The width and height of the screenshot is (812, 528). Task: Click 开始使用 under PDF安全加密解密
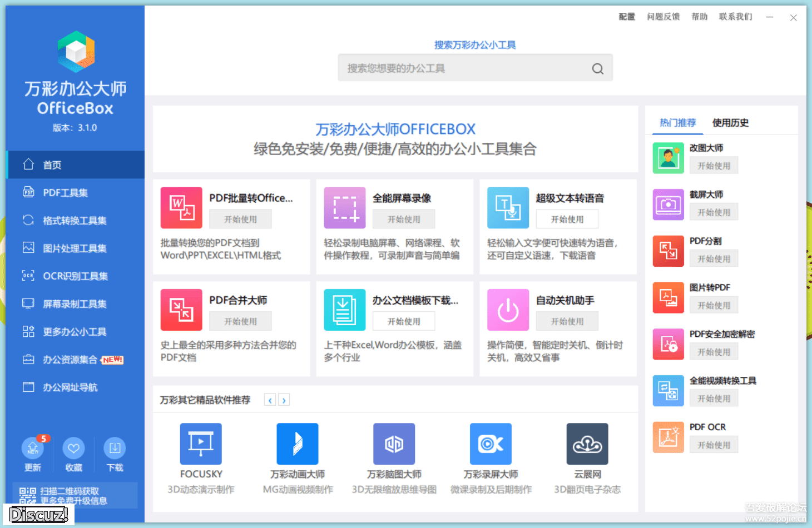click(x=714, y=352)
